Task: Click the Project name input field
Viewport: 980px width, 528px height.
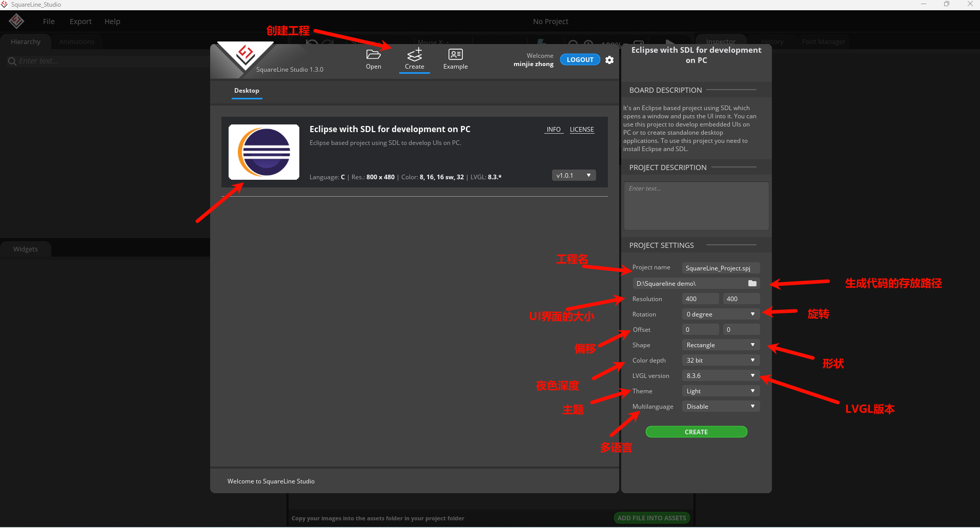Action: click(x=720, y=268)
